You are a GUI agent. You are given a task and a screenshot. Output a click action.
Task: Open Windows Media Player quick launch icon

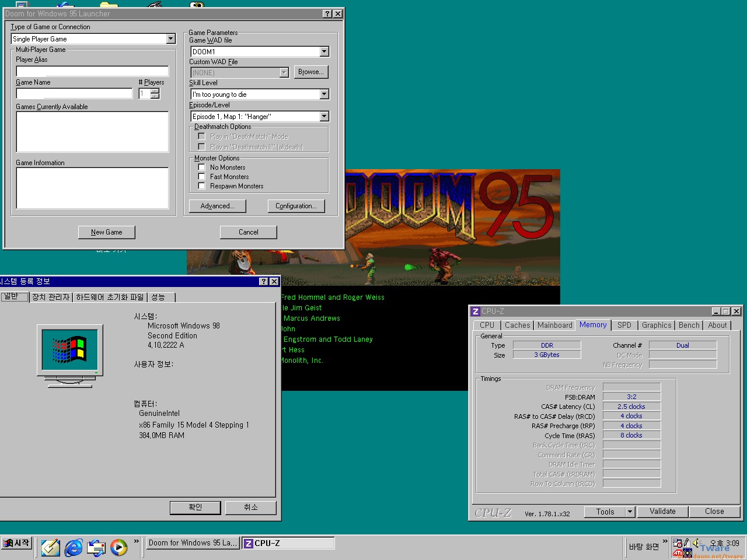coord(118,547)
